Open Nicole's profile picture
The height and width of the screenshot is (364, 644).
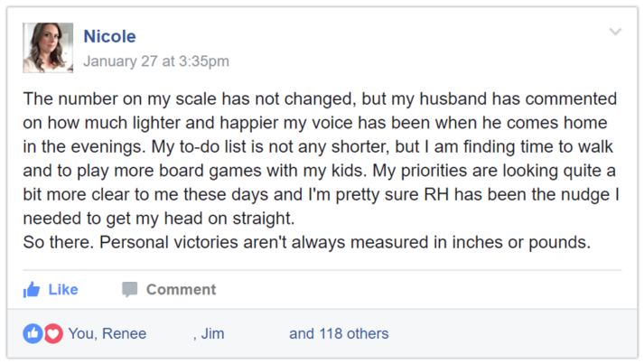(49, 48)
